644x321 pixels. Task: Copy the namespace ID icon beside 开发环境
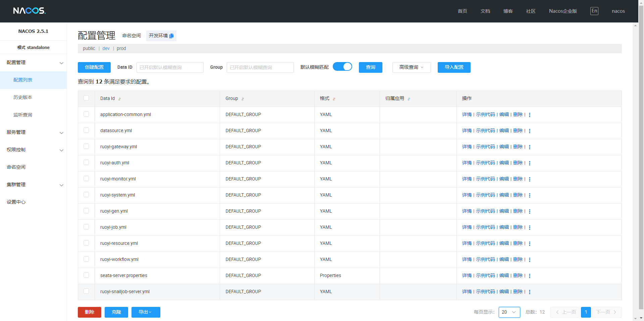click(x=171, y=36)
